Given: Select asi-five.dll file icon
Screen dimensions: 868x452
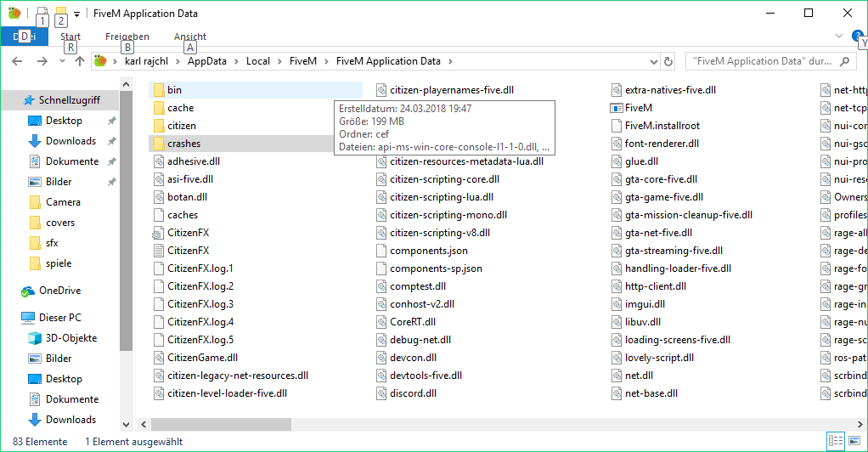Looking at the screenshot, I should click(x=159, y=179).
